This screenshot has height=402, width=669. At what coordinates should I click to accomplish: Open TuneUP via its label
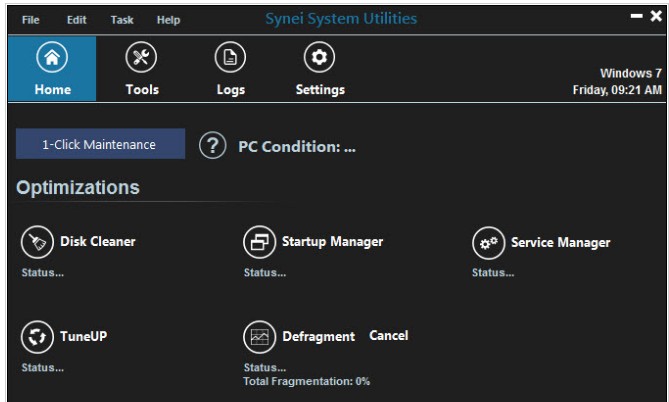pyautogui.click(x=84, y=336)
